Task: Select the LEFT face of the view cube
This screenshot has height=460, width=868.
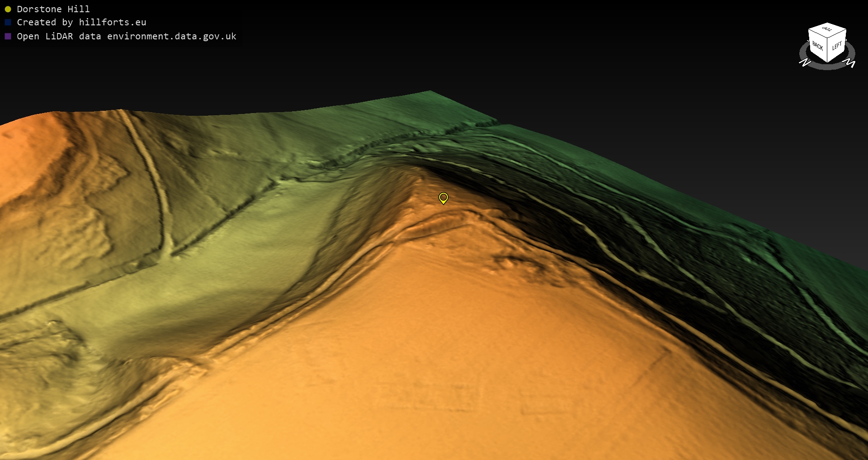Action: coord(837,46)
